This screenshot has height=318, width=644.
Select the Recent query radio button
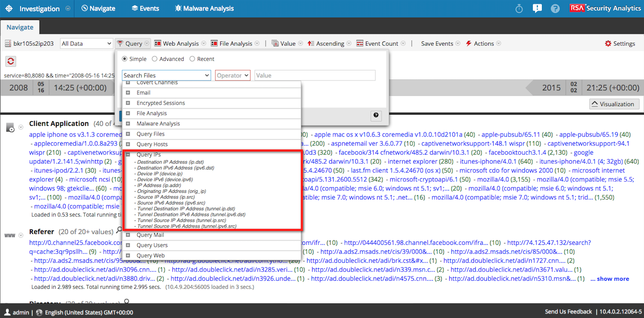click(192, 59)
